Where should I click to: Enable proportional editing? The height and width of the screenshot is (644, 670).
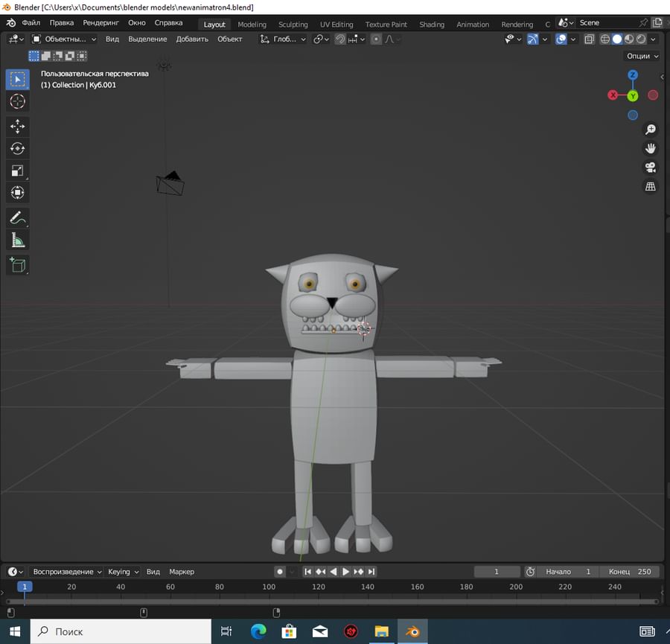(376, 39)
